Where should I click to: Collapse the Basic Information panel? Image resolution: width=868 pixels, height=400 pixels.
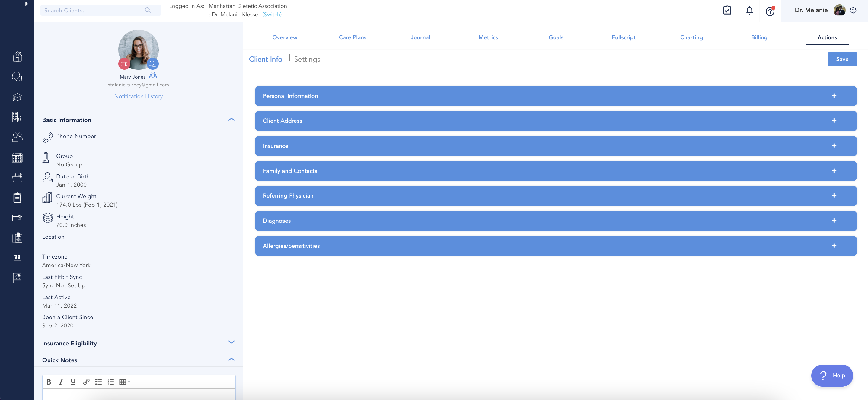click(231, 120)
